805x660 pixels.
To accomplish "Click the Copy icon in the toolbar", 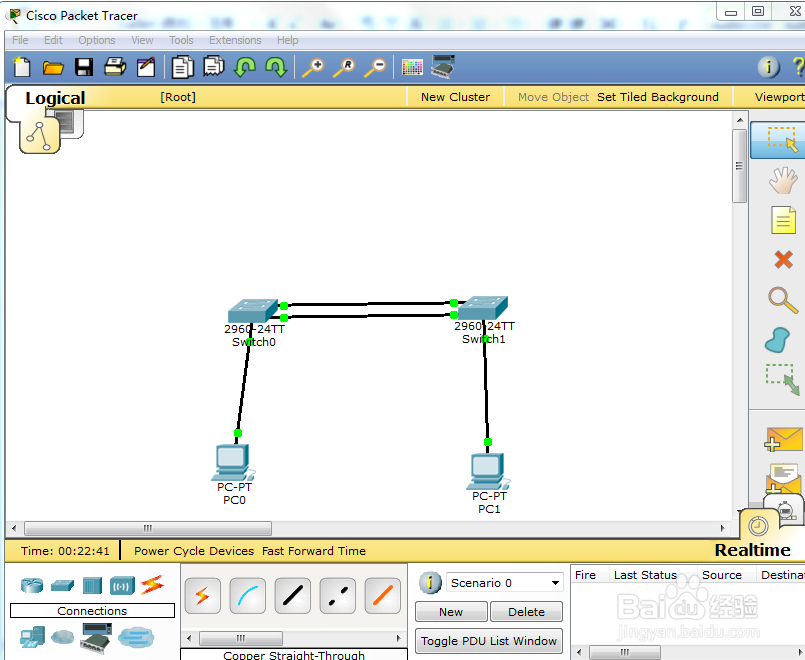I will [183, 67].
